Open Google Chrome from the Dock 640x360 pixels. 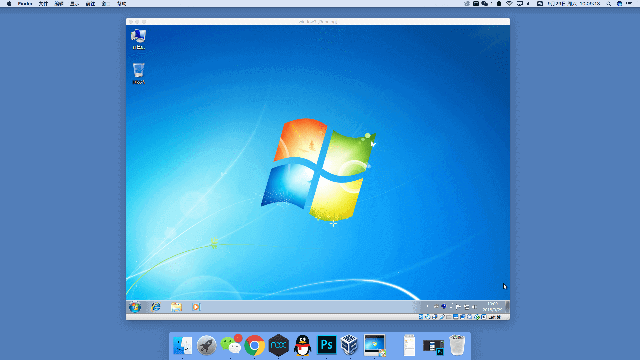pos(255,345)
